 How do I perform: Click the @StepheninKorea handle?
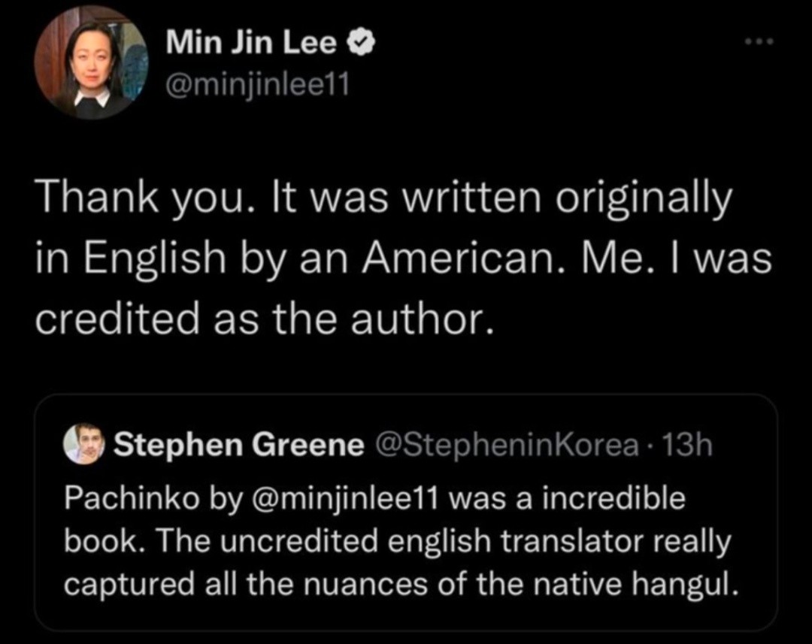[x=506, y=445]
